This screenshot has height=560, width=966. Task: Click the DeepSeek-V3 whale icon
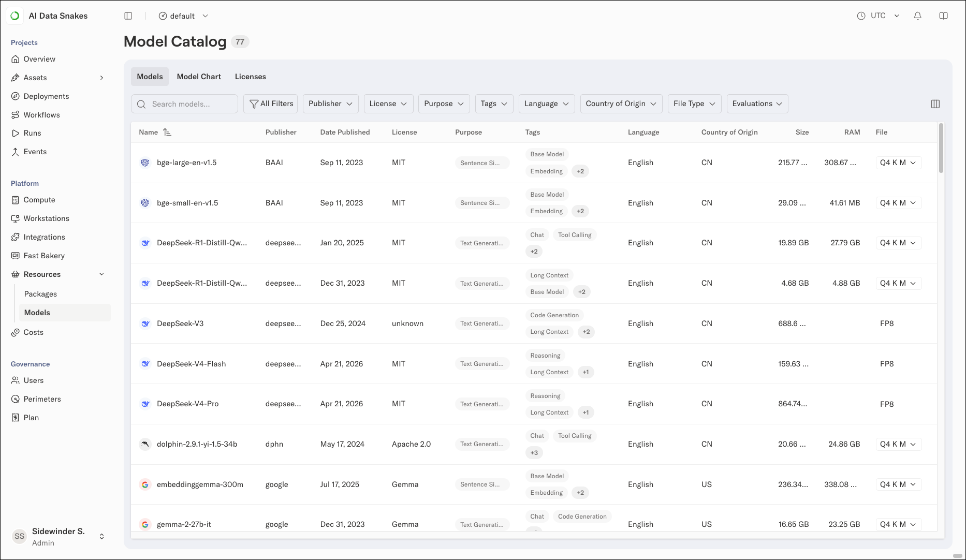145,323
